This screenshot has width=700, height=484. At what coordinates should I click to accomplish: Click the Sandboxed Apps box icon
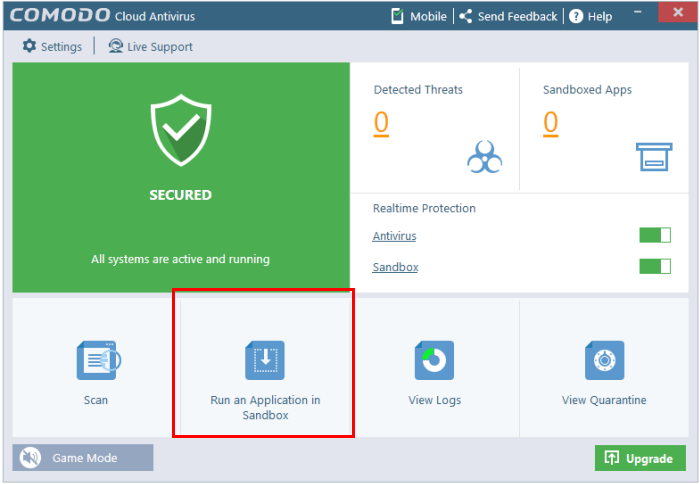click(x=654, y=157)
